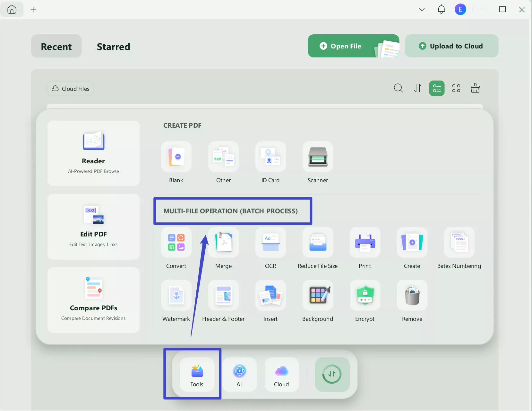Click the broom clear-list icon
This screenshot has height=411, width=532.
[475, 88]
